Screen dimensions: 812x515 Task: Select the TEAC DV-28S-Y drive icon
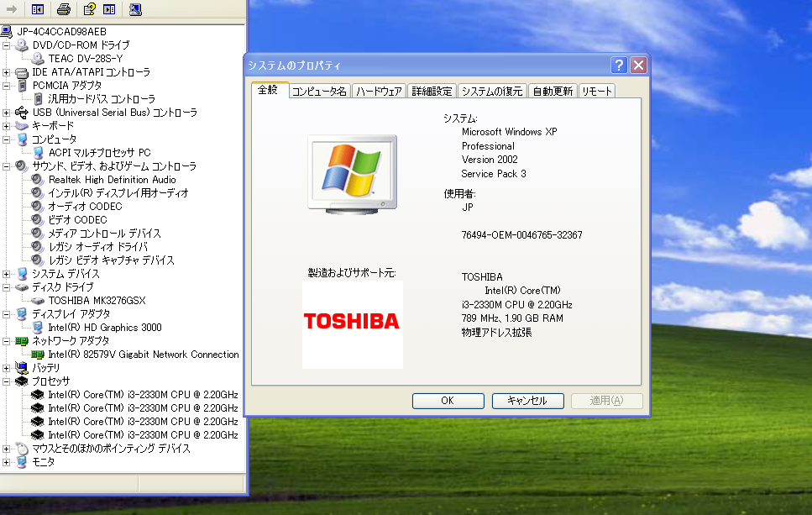tap(36, 58)
